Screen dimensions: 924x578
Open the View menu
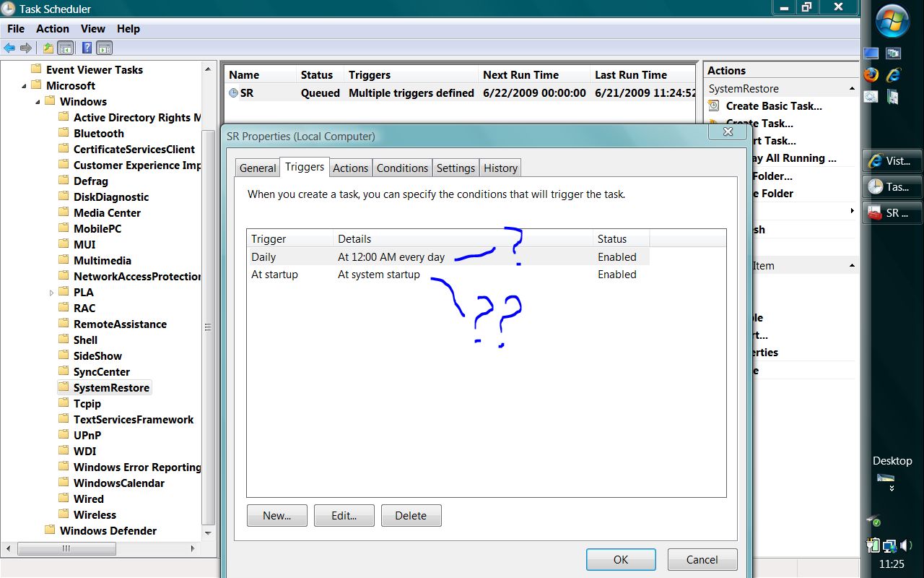(93, 29)
